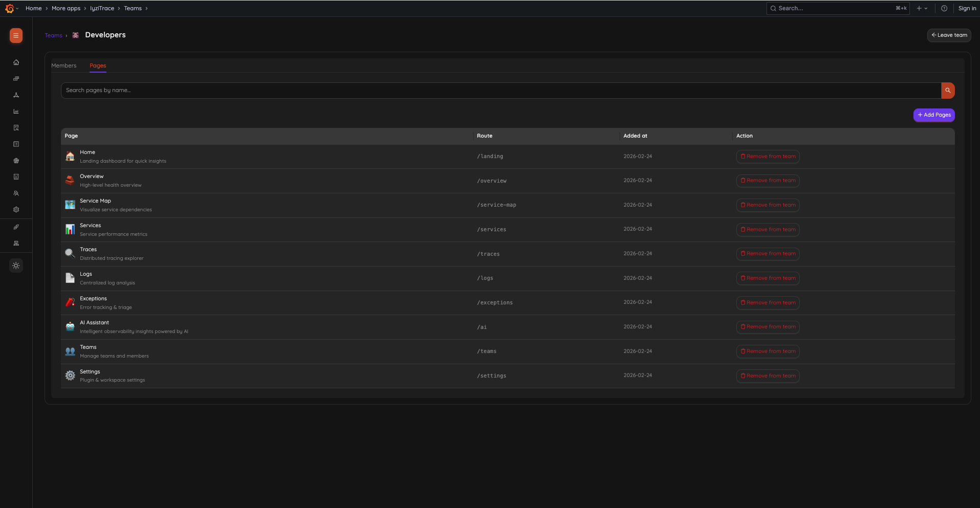Image resolution: width=980 pixels, height=508 pixels.
Task: Click the Settings row gear icon
Action: pos(70,376)
